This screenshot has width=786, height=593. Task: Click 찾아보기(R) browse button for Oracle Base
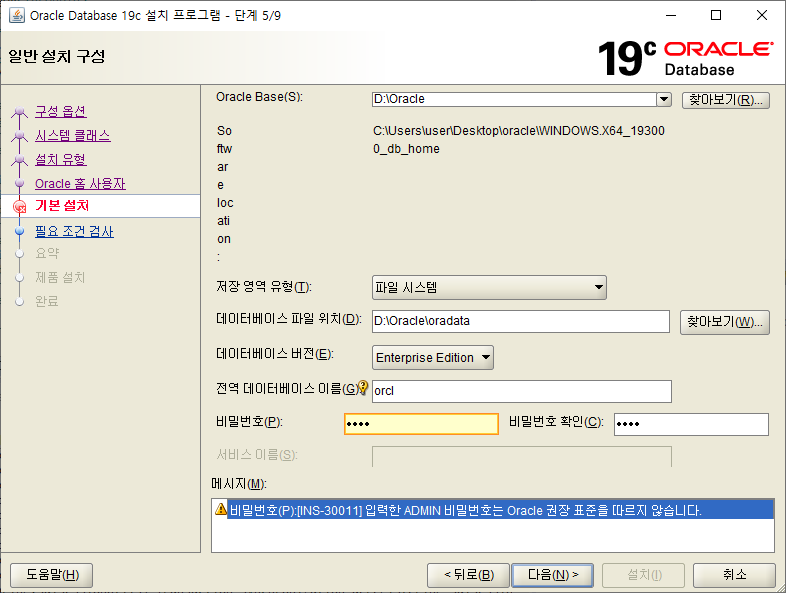[725, 100]
